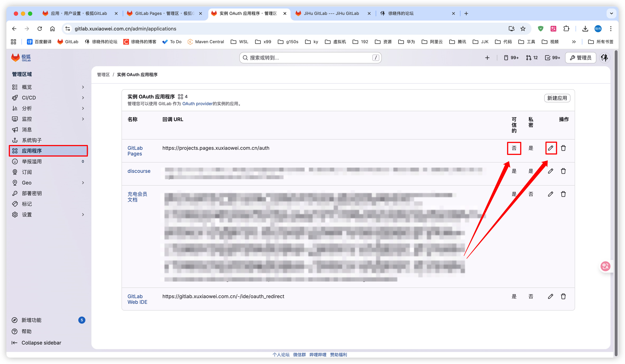Screen dimensions: 625x364
Task: Delete the discourse application with the trash icon
Action: click(563, 171)
